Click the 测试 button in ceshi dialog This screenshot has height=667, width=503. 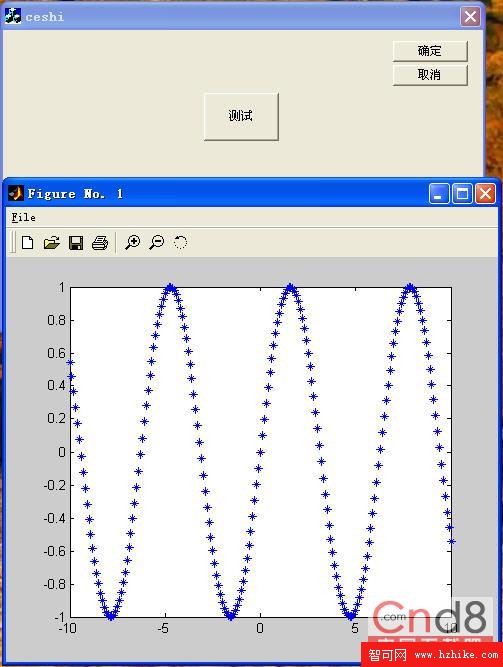pos(241,117)
